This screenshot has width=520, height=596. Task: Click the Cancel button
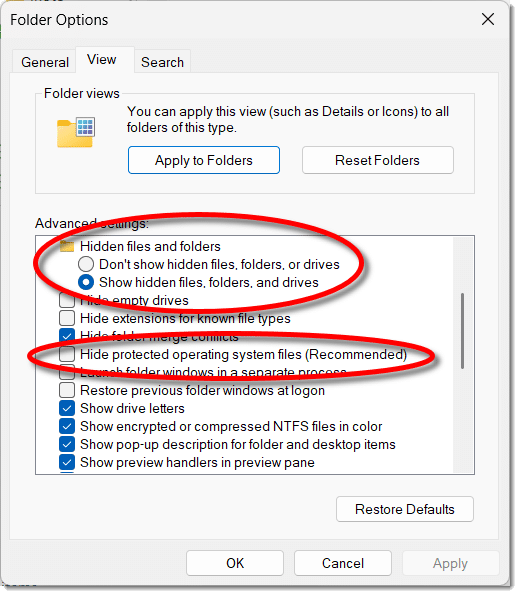[x=343, y=563]
